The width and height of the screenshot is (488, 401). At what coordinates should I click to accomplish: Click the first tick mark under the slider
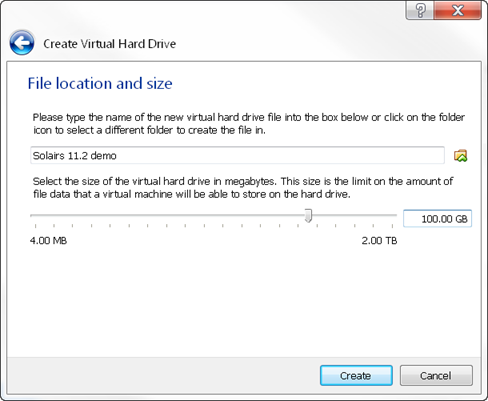35,226
